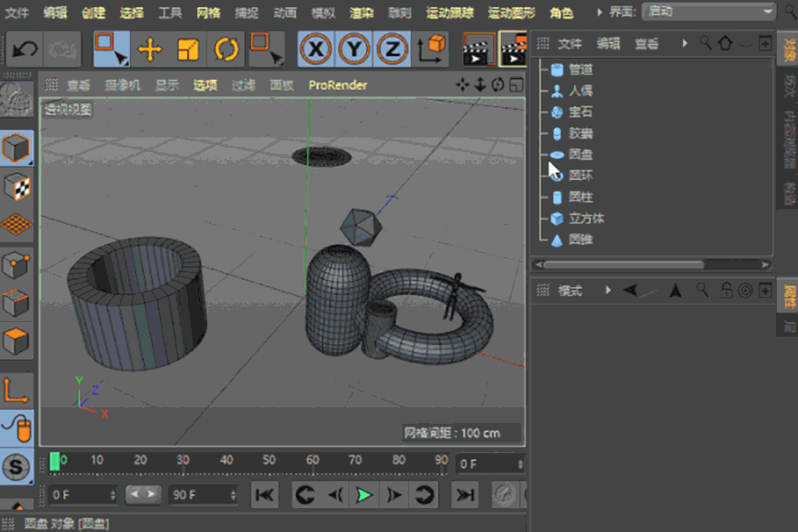Open the viewport 摄像机 menu
Viewport: 798px width, 532px height.
[122, 85]
